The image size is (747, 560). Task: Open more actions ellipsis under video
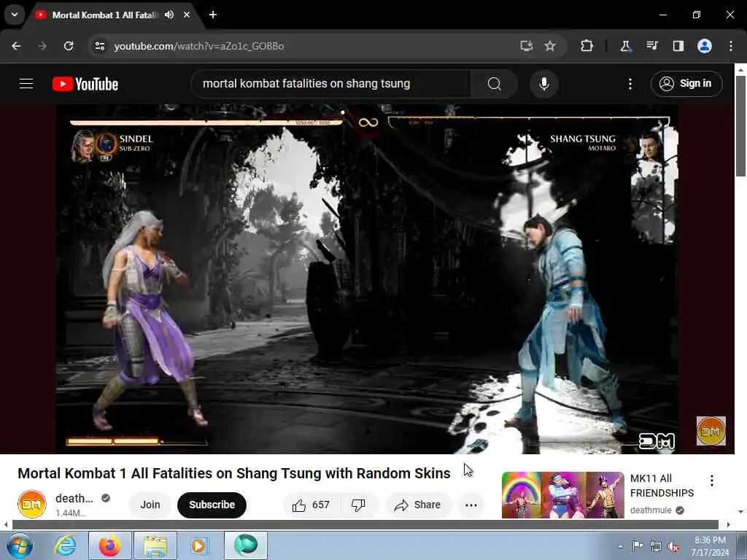coord(471,505)
